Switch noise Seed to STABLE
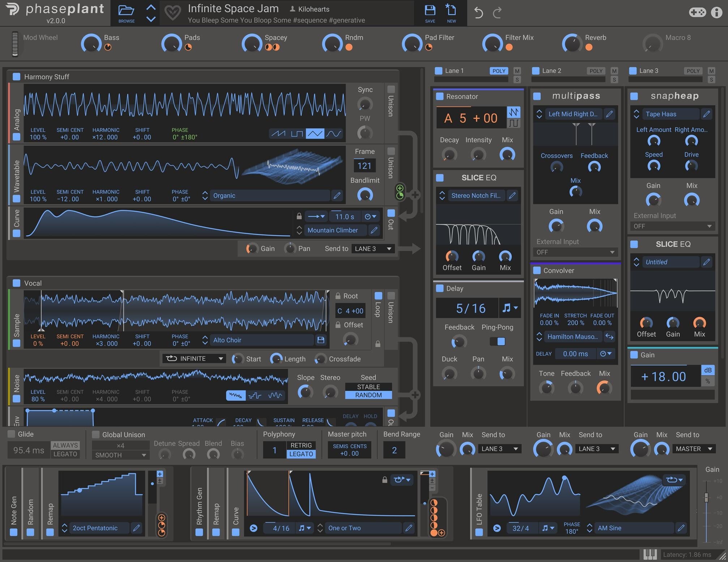The image size is (728, 562). click(x=368, y=386)
